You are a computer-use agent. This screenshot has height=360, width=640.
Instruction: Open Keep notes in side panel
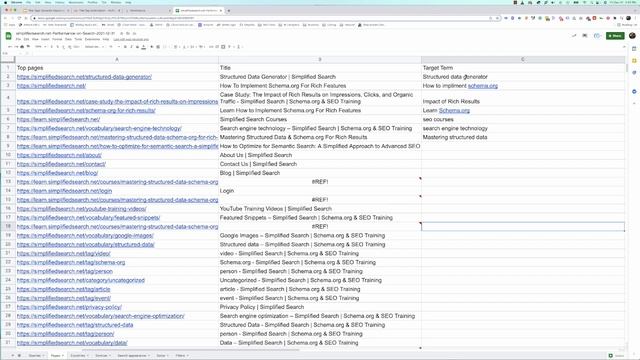(x=634, y=61)
